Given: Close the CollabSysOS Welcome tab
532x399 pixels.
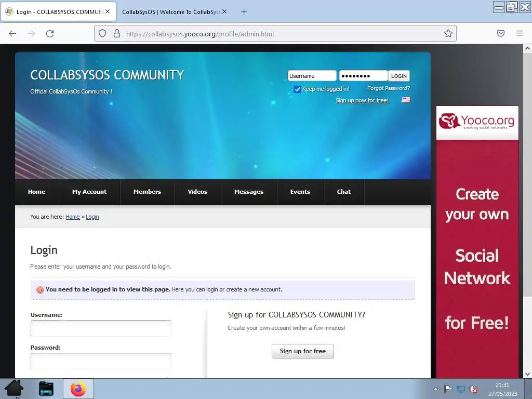Looking at the screenshot, I should 224,11.
